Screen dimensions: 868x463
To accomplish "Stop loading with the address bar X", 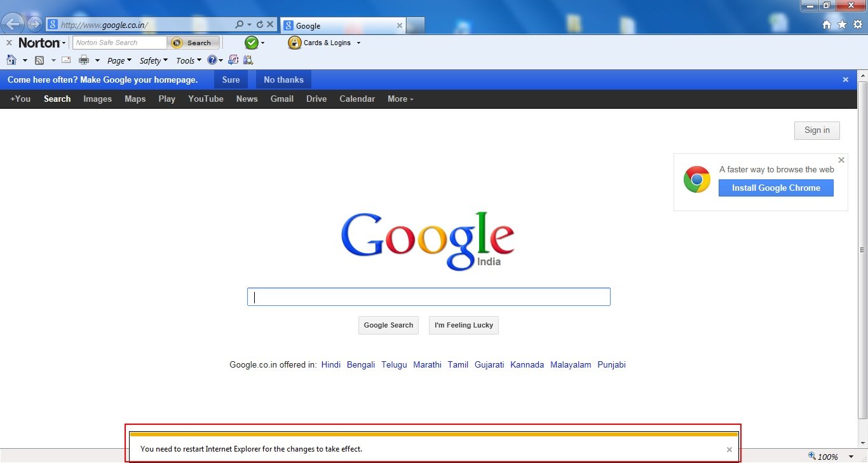I will click(270, 25).
